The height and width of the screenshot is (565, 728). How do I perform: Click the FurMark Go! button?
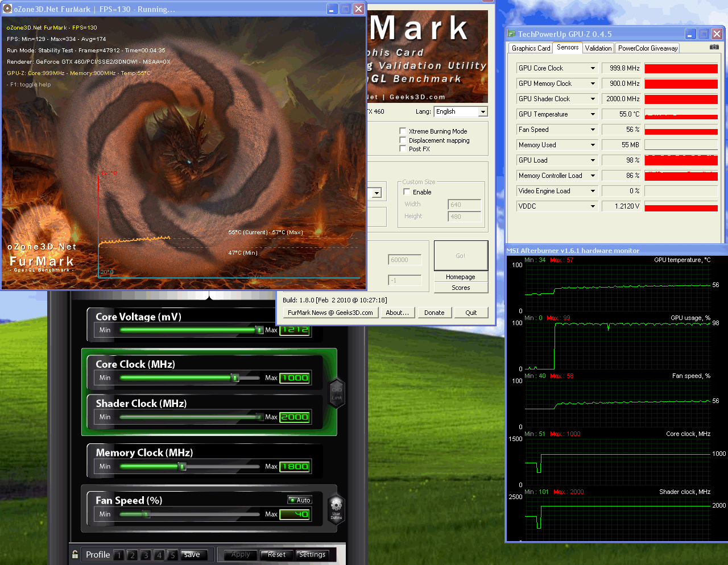(x=461, y=256)
